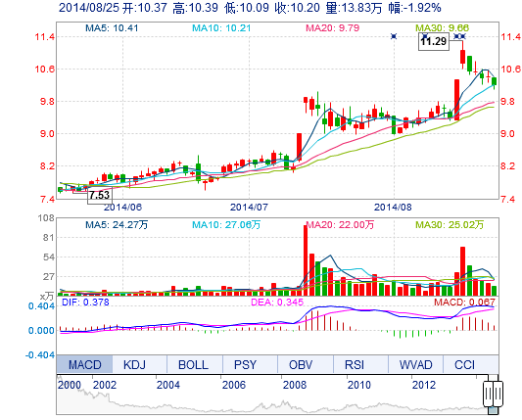Switch to the MACD indicator tab
522x420 pixels.
pyautogui.click(x=84, y=364)
